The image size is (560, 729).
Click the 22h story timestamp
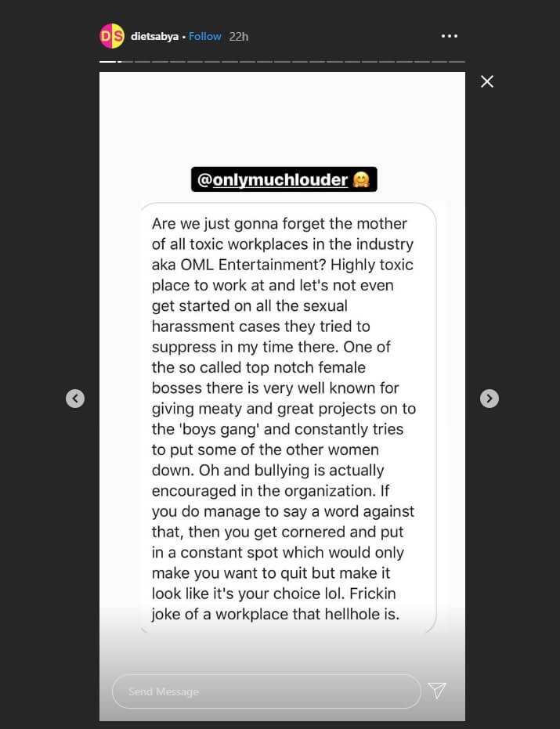(x=239, y=36)
